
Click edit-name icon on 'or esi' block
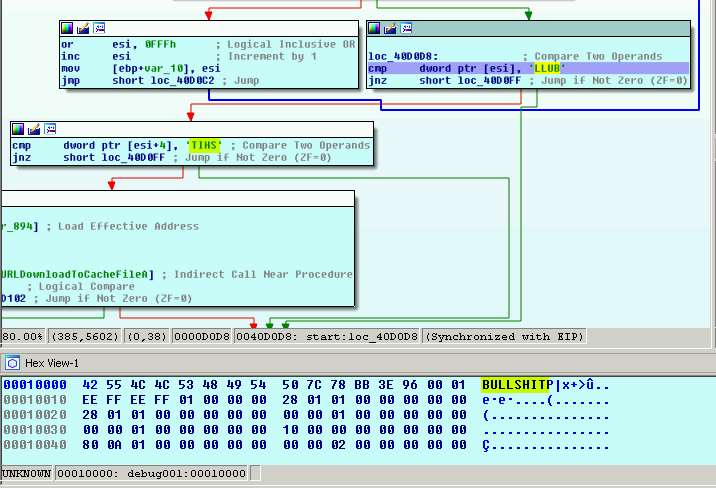(83, 28)
